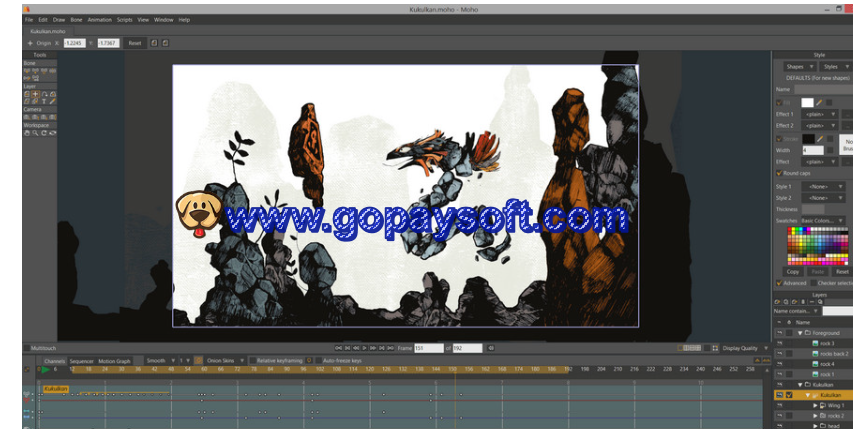
Task: Open the Style 1 dropdown
Action: coord(823,186)
